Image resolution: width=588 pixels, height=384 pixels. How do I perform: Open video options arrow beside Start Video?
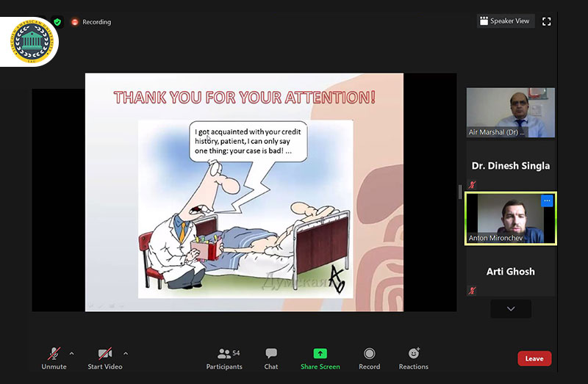pos(126,353)
